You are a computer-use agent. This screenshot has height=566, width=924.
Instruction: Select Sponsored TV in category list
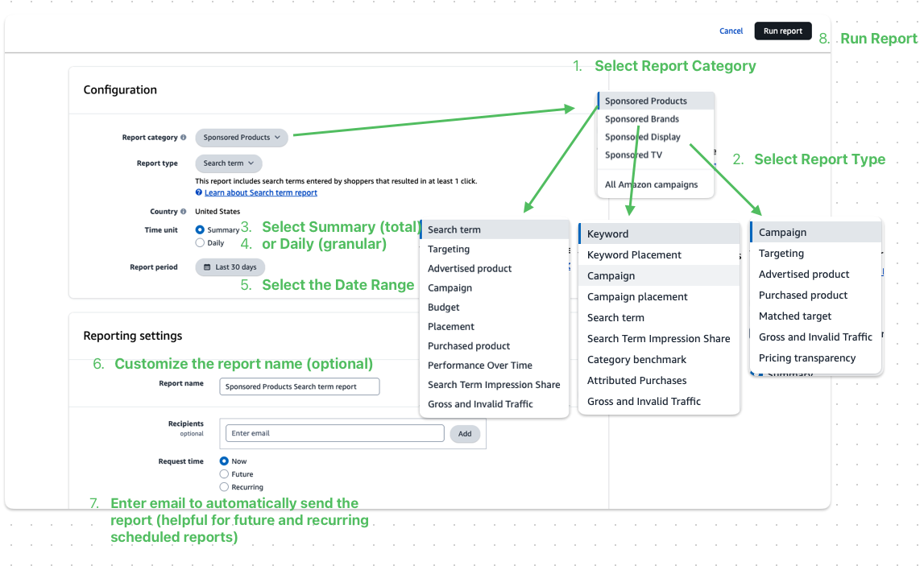[656, 155]
